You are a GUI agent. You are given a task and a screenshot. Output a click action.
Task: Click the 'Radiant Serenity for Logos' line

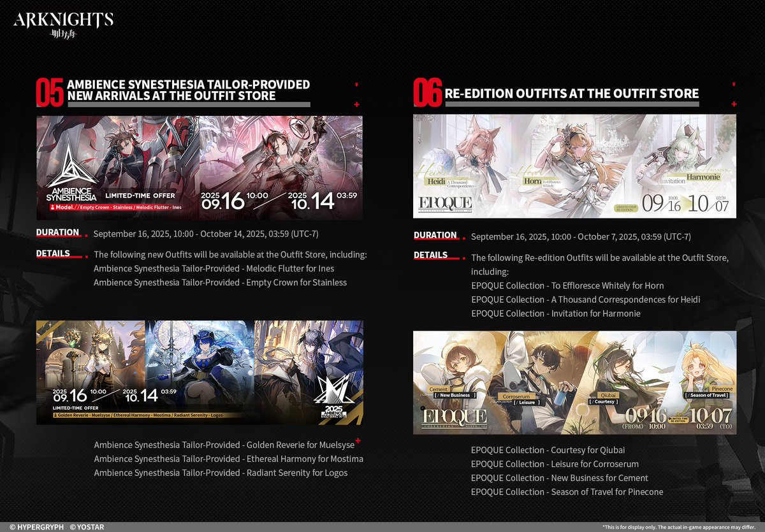221,473
